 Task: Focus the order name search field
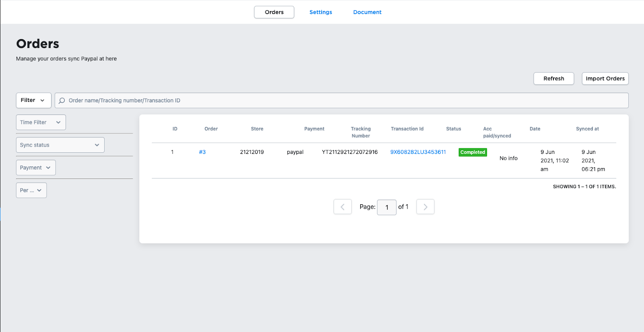coord(342,100)
